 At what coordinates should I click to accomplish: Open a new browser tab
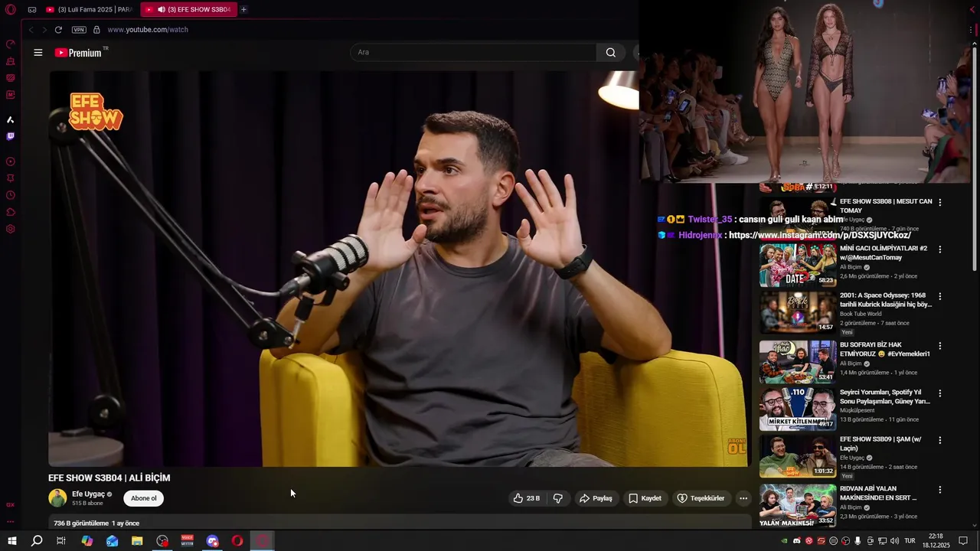(x=243, y=9)
